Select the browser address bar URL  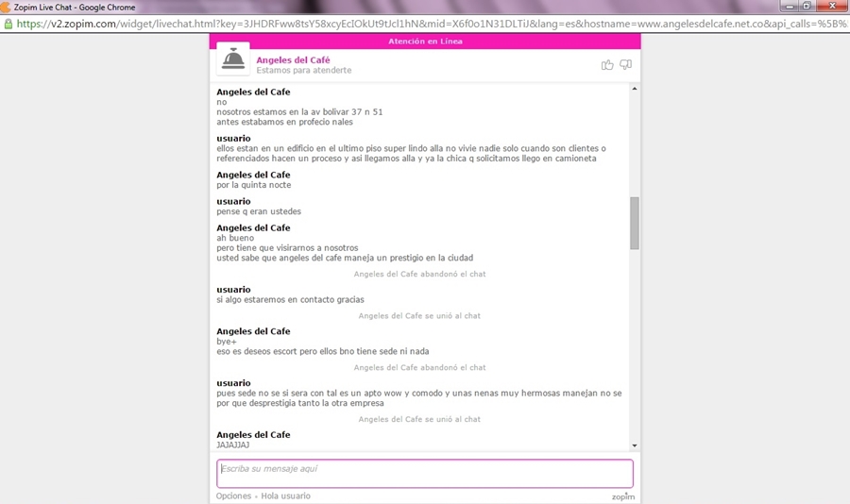tap(425, 23)
